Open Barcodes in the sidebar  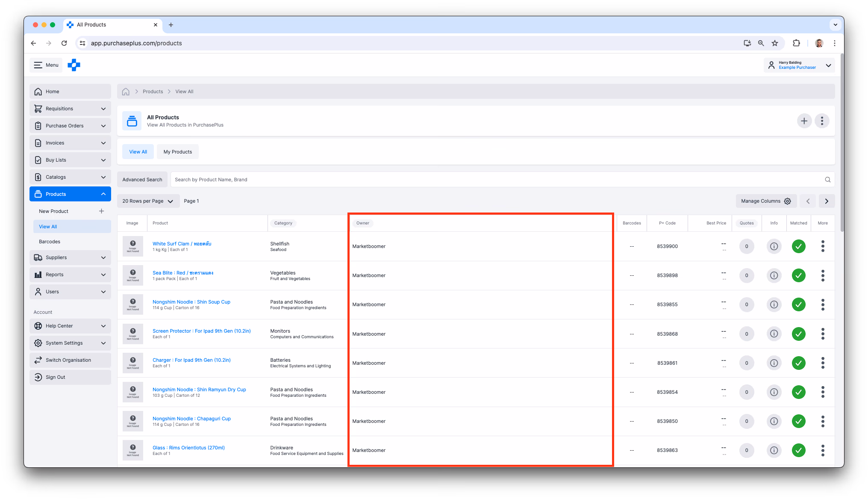click(x=50, y=242)
